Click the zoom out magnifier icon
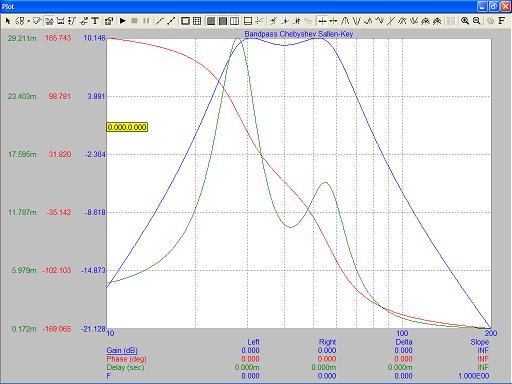This screenshot has width=512, height=384. click(477, 21)
